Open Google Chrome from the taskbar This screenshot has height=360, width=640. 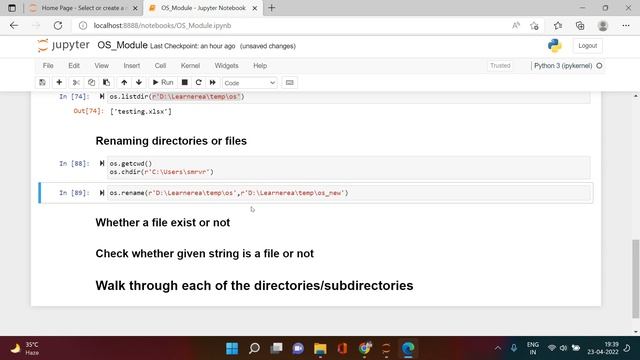(364, 348)
